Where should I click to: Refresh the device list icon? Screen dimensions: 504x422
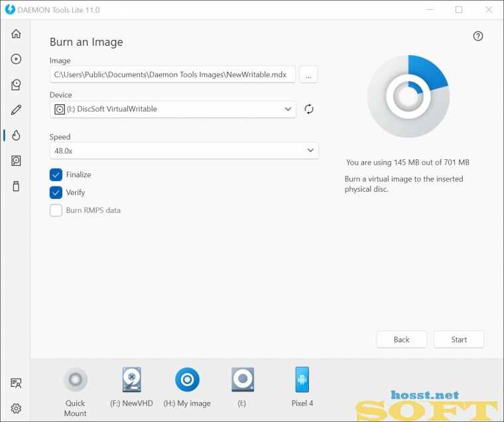coord(309,109)
